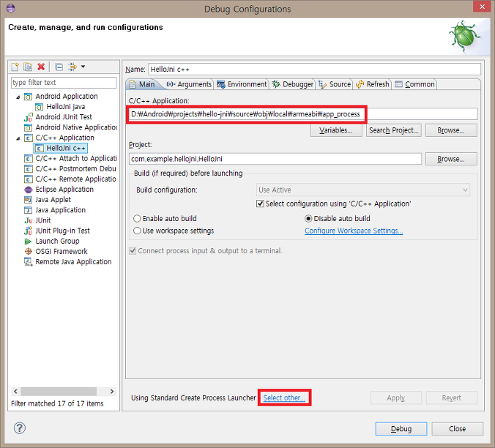
Task: Open the Refresh tab
Action: click(373, 84)
